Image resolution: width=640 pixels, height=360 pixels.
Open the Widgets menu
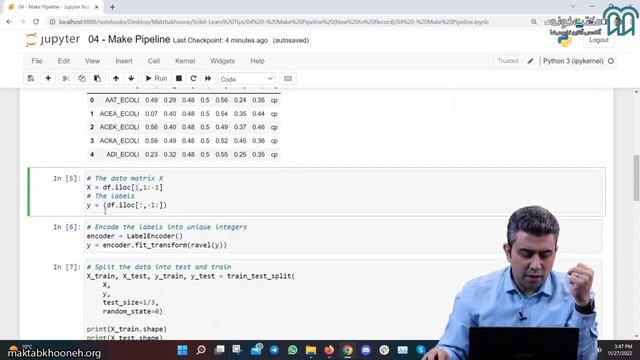point(222,61)
